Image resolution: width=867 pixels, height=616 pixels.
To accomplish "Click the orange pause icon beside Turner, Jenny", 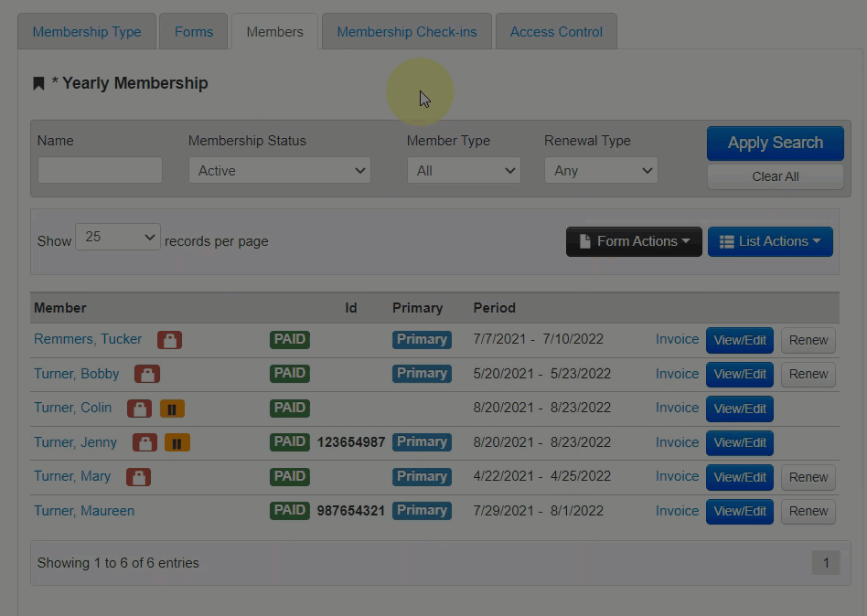I will 177,442.
